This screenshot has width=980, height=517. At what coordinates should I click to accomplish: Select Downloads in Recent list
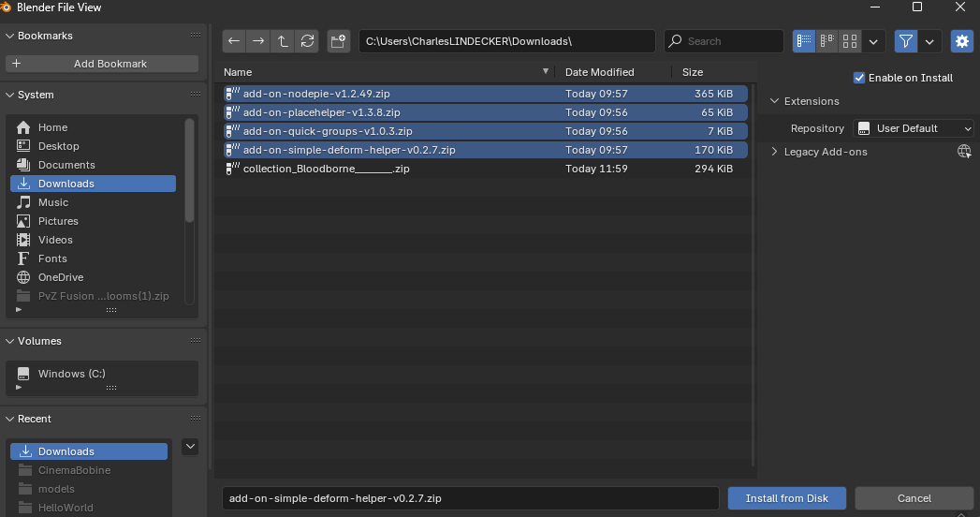89,451
